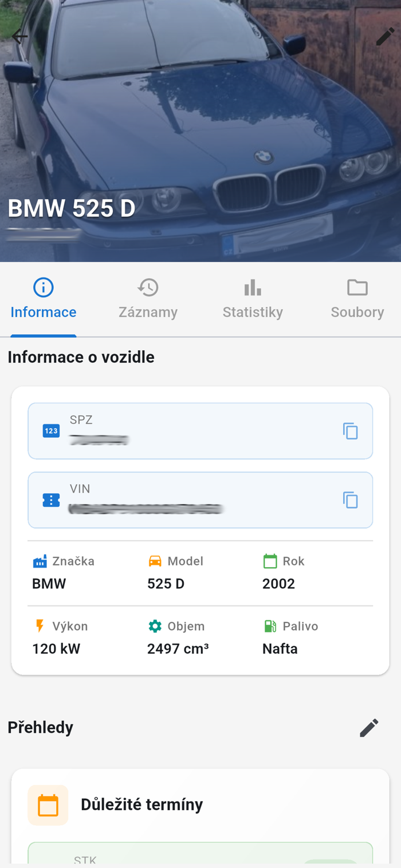
Task: Select the VIN field
Action: 200,500
